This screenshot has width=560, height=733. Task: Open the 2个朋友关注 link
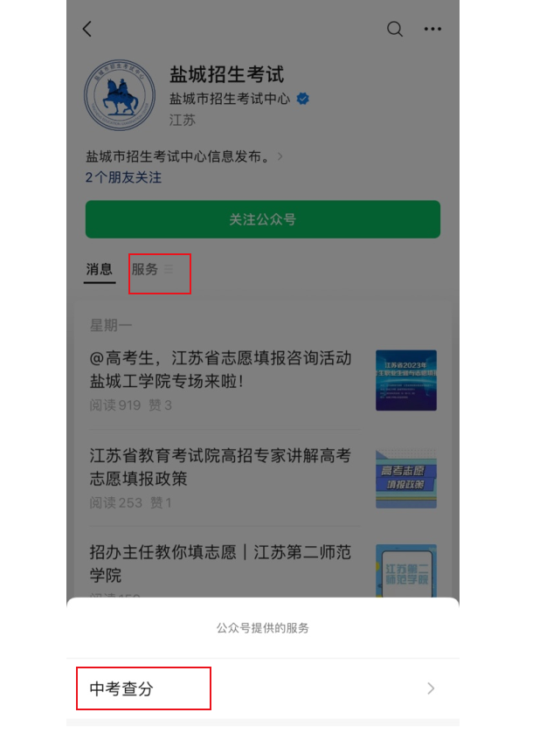123,177
